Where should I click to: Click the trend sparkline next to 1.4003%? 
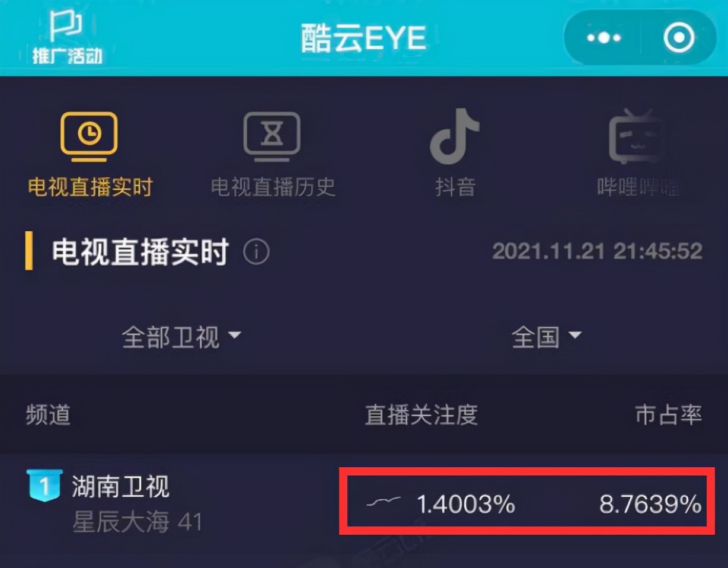click(x=384, y=502)
